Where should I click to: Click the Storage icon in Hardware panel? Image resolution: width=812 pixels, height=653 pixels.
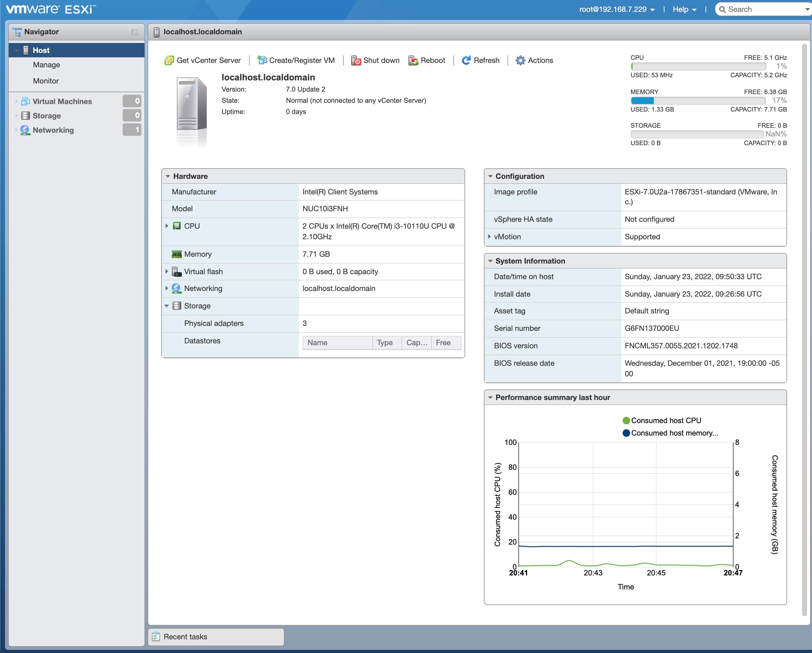point(177,306)
